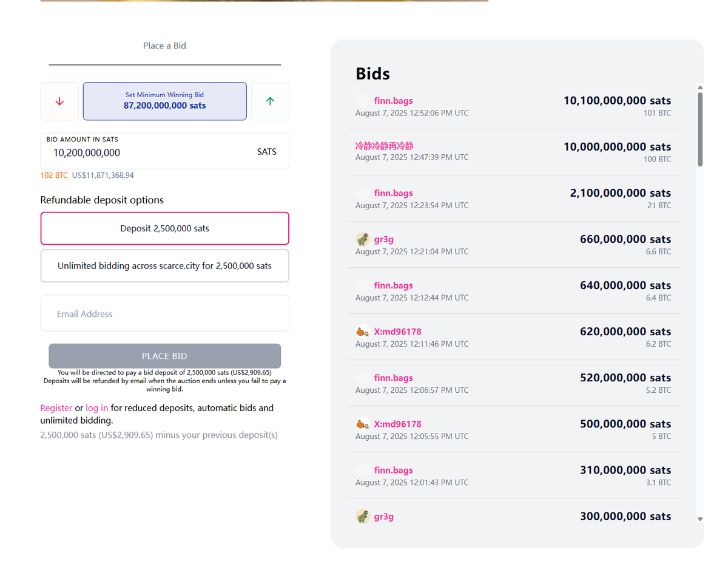Screen dimensions: 728x561
Task: Click X:md96178's avatar on the 620,000,000 sats bid
Action: (x=363, y=331)
